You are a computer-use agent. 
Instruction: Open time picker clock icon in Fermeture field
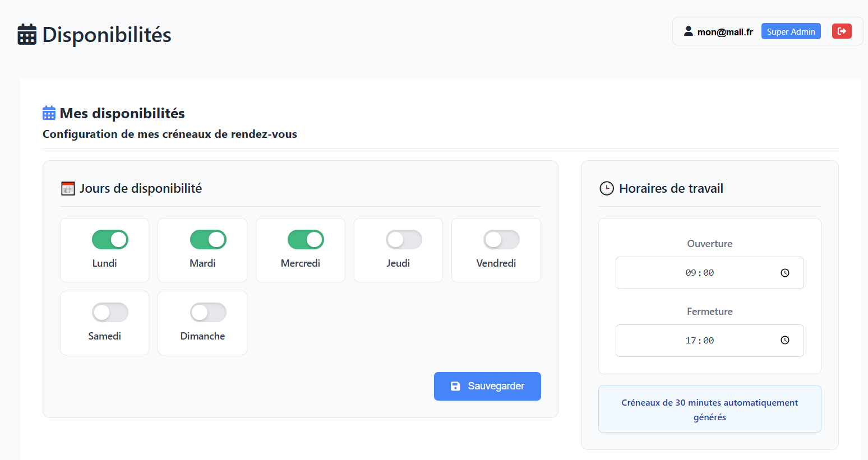[785, 341]
